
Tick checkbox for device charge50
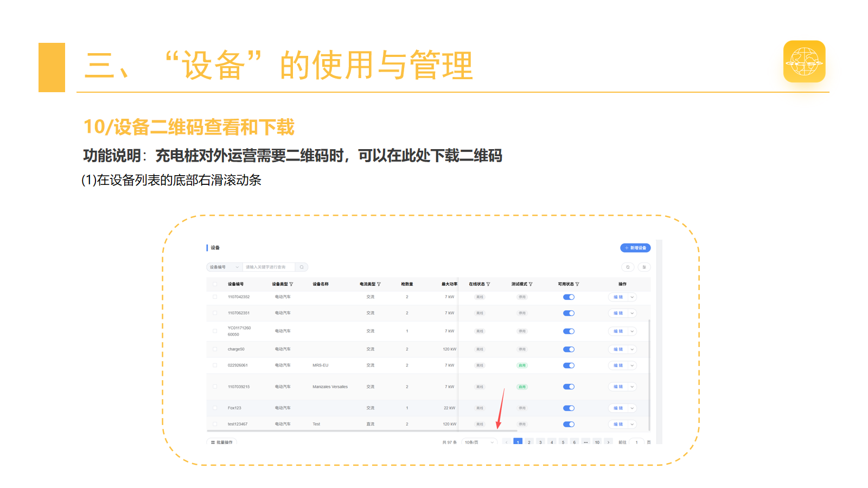pyautogui.click(x=215, y=349)
